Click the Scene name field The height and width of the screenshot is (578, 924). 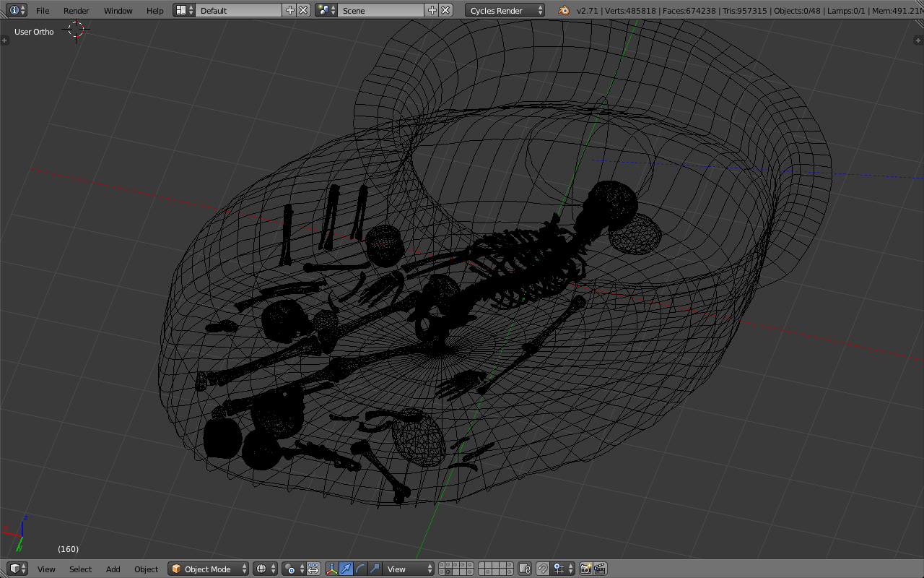click(380, 10)
